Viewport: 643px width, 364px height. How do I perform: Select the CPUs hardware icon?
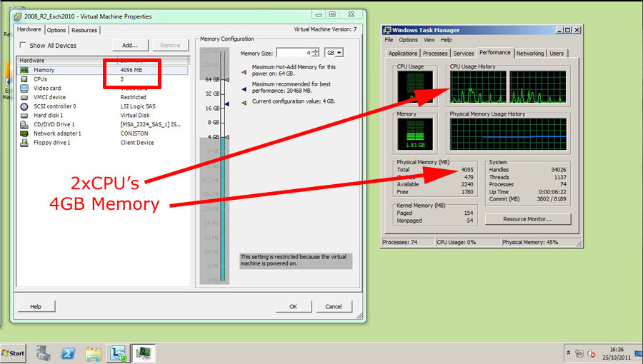[x=24, y=79]
